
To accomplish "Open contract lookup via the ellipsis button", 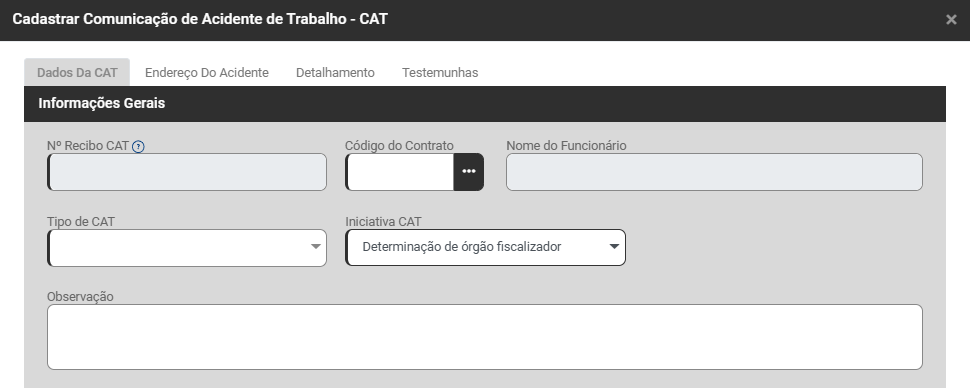I will point(469,171).
